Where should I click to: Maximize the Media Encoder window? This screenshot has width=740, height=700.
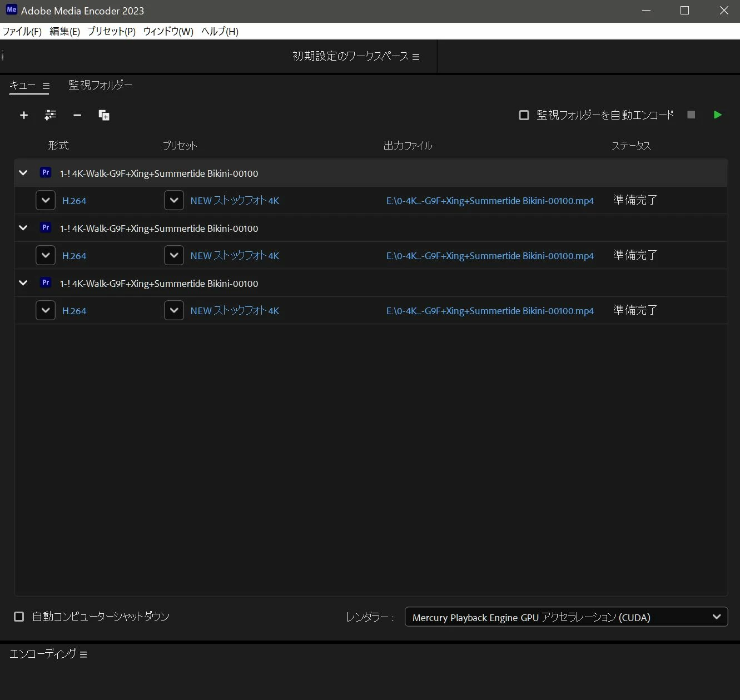685,11
